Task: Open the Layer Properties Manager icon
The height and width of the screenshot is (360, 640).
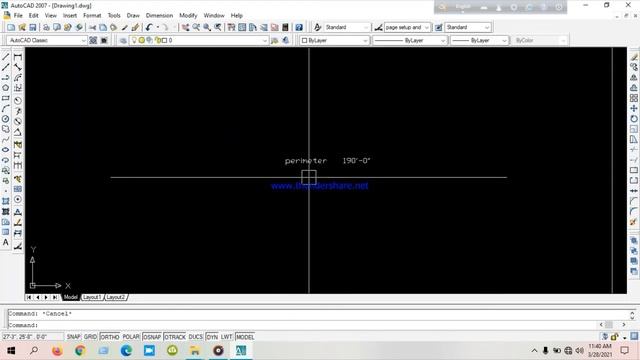Action: click(x=123, y=40)
